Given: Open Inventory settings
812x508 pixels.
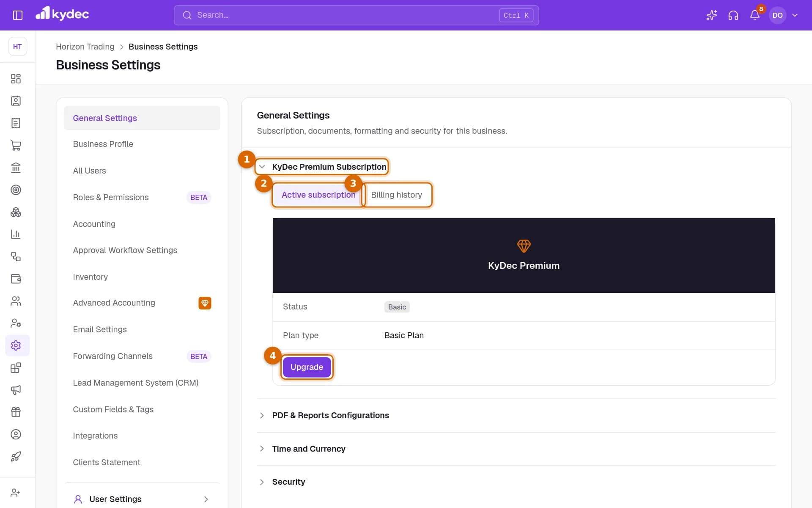Looking at the screenshot, I should click(142, 277).
